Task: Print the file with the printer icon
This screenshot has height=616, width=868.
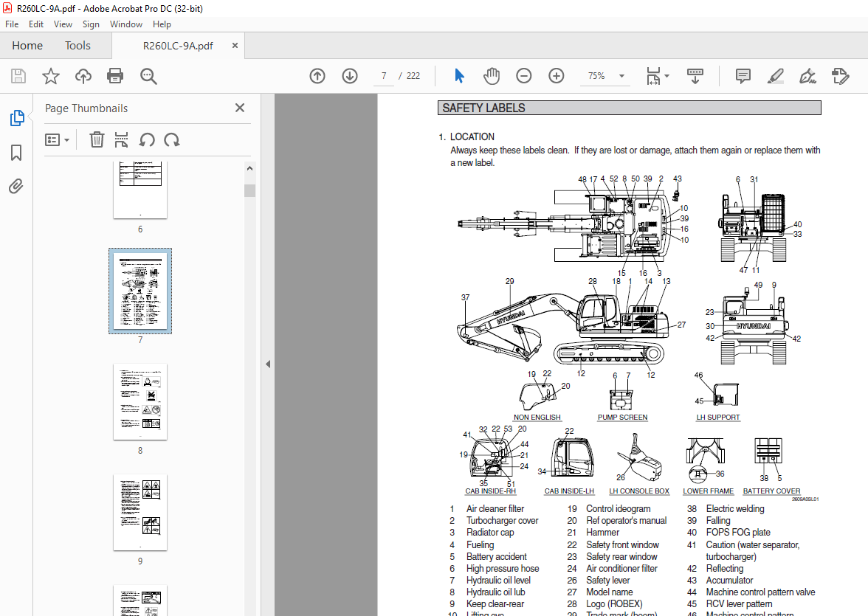Action: [x=115, y=76]
